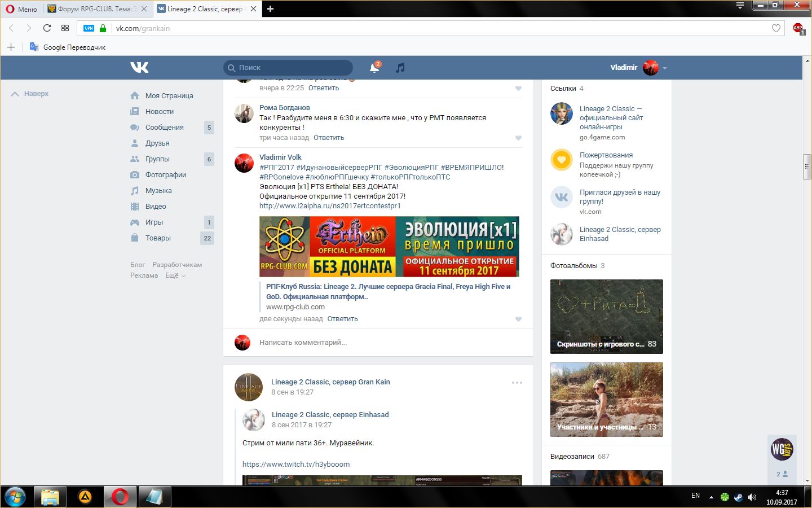Image resolution: width=812 pixels, height=508 pixels.
Task: Reply to Vladimir Volk's comment
Action: 342,319
